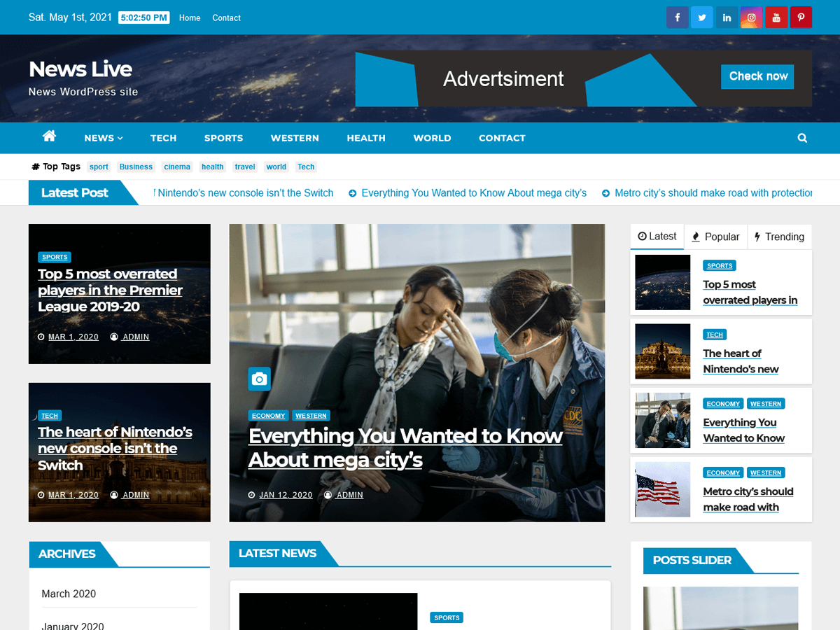Open the LinkedIn social icon

pos(727,17)
